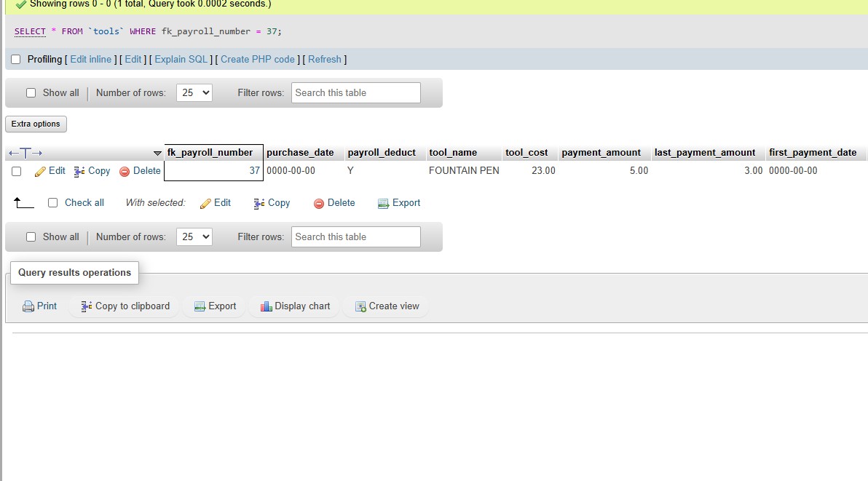
Task: Click the Create view label
Action: (x=394, y=306)
